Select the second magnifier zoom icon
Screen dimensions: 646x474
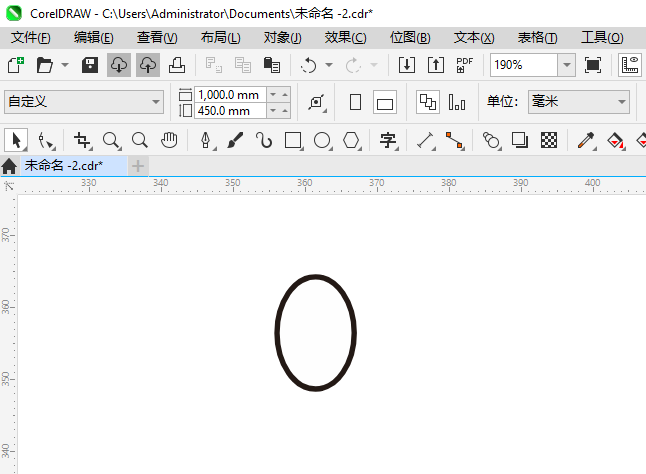[x=140, y=140]
